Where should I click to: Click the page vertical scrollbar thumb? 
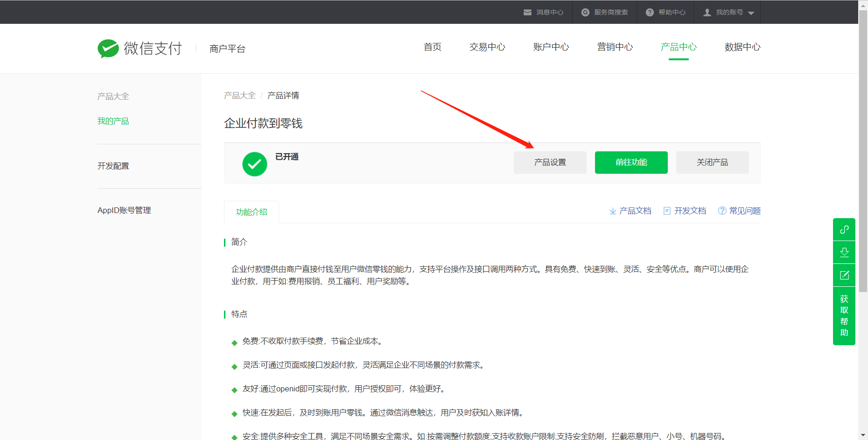pyautogui.click(x=863, y=152)
